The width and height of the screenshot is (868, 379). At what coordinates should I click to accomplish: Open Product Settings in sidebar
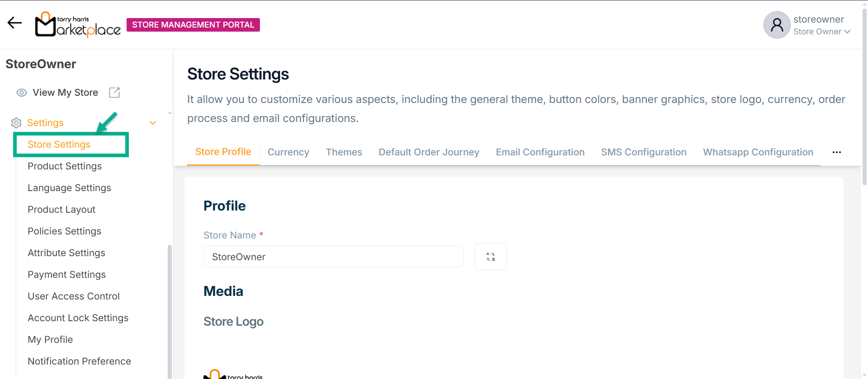tap(65, 166)
